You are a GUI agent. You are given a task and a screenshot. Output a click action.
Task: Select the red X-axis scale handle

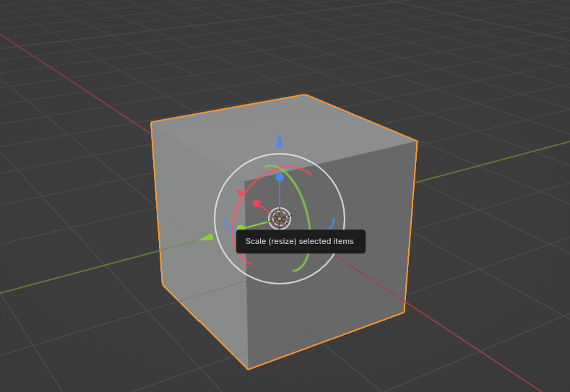256,204
